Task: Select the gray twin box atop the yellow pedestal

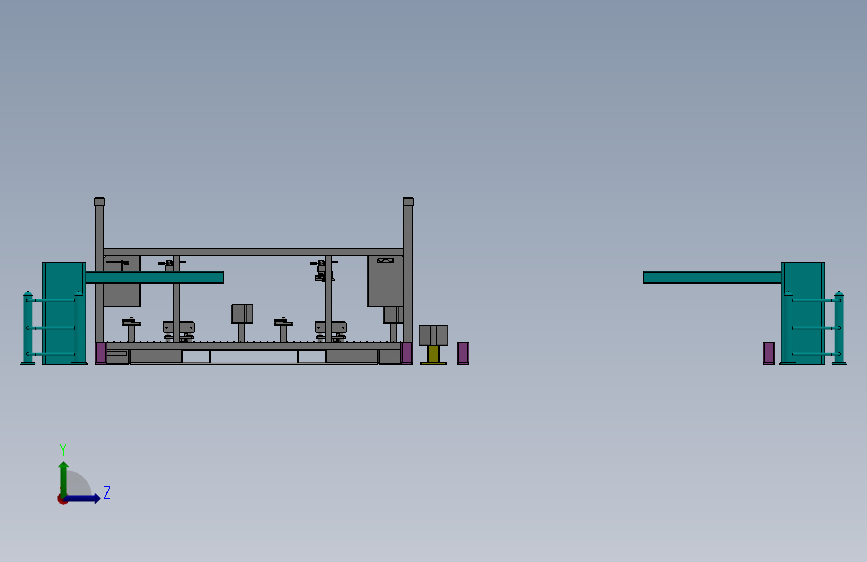Action: point(434,335)
